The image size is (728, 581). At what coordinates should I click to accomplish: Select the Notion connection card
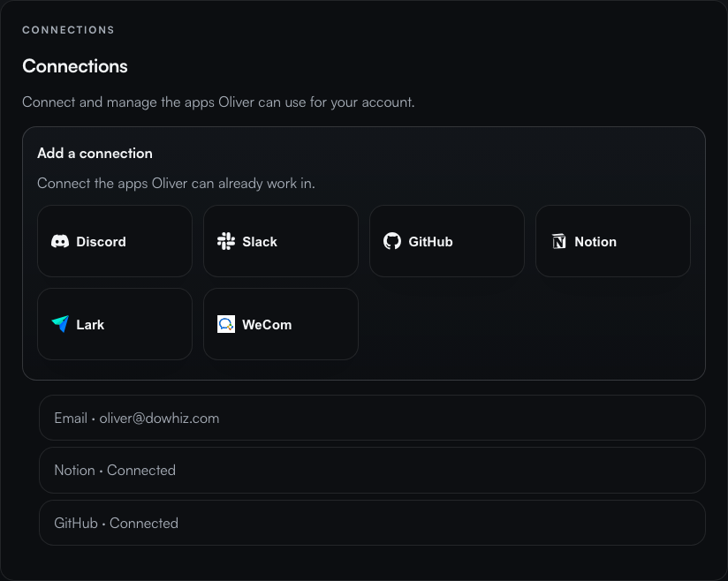click(613, 241)
